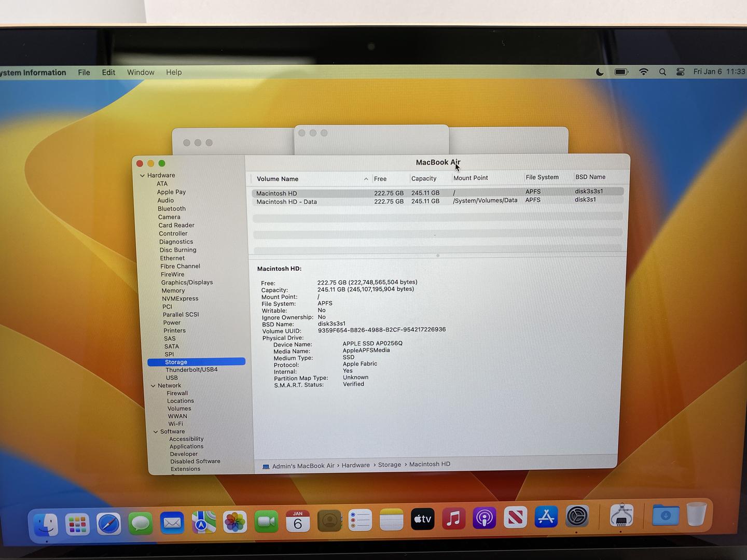Screen dimensions: 747x560
Task: Open Music app in the Dock
Action: (x=453, y=518)
